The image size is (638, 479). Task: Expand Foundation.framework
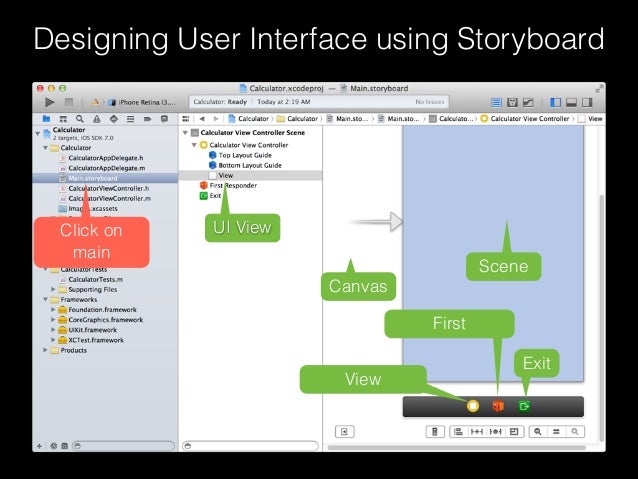[x=53, y=309]
